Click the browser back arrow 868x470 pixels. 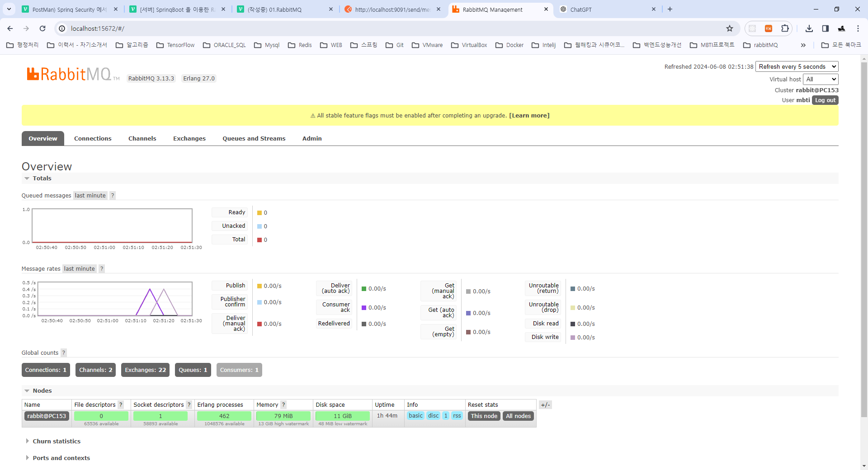click(10, 28)
